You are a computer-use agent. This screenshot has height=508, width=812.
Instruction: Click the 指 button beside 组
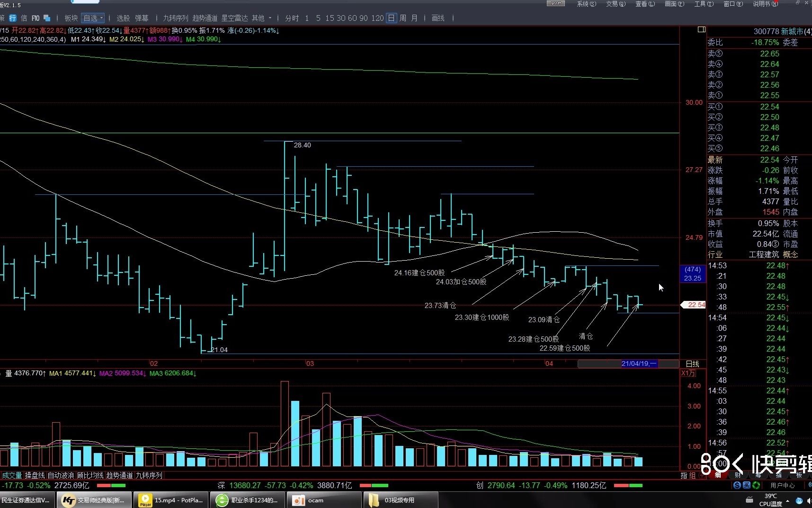[x=684, y=475]
